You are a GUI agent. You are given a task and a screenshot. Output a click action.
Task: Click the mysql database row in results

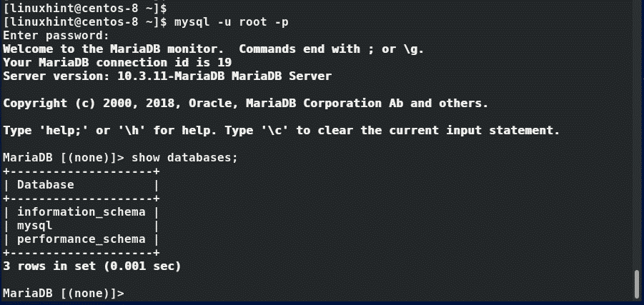(35, 226)
